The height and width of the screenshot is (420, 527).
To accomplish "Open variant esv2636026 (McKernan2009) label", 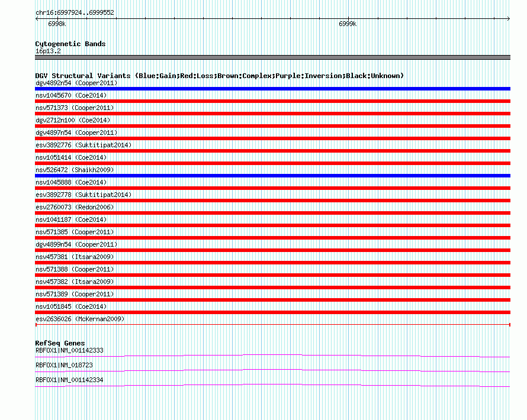I will pyautogui.click(x=80, y=319).
